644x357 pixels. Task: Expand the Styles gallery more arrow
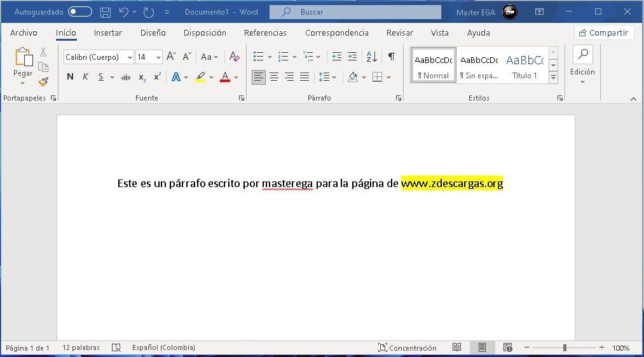(553, 77)
